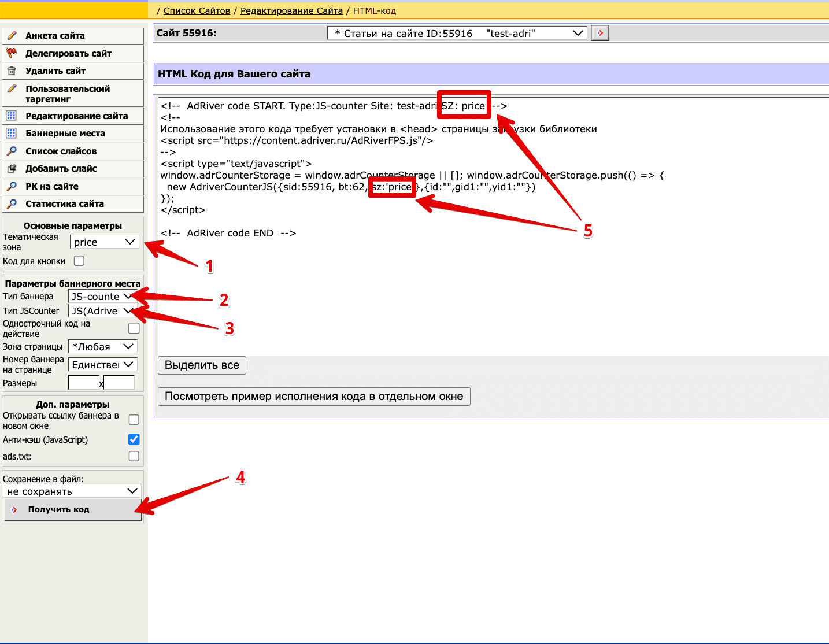
Task: Click the magnifier icon beside Список слайсов
Action: [12, 151]
